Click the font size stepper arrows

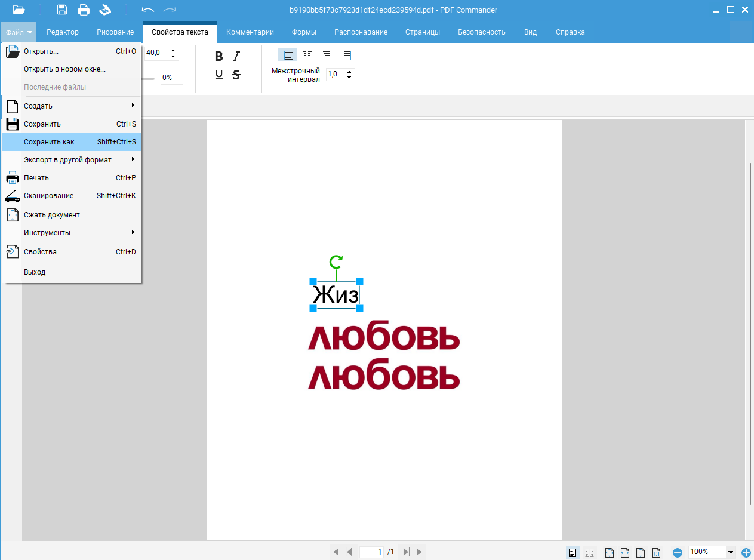click(x=173, y=53)
